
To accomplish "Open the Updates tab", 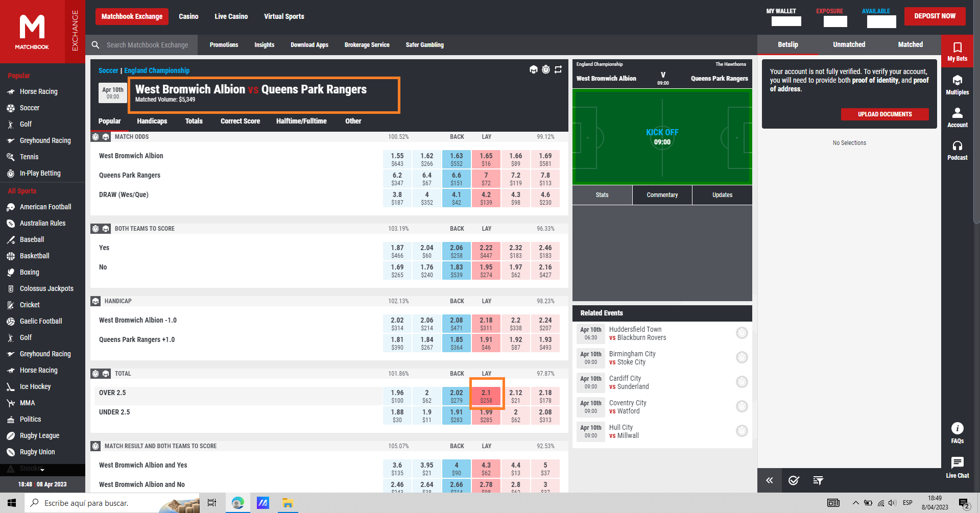I will click(722, 195).
